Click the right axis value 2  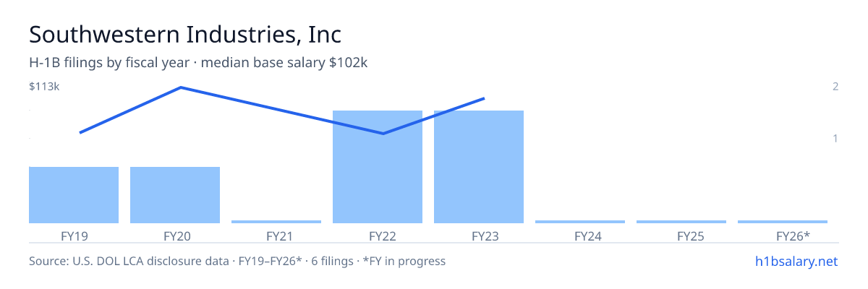(x=835, y=87)
